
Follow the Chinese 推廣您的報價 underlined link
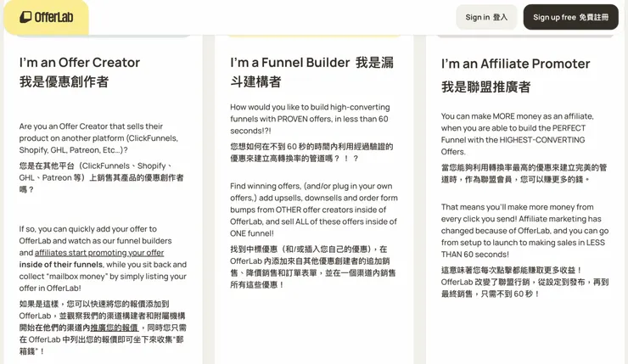(x=115, y=328)
